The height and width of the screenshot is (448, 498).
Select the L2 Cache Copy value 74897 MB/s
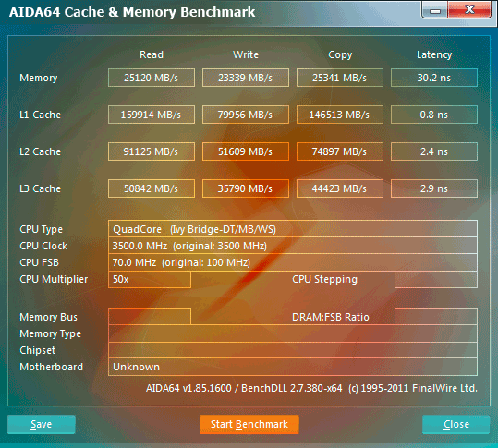pos(339,151)
